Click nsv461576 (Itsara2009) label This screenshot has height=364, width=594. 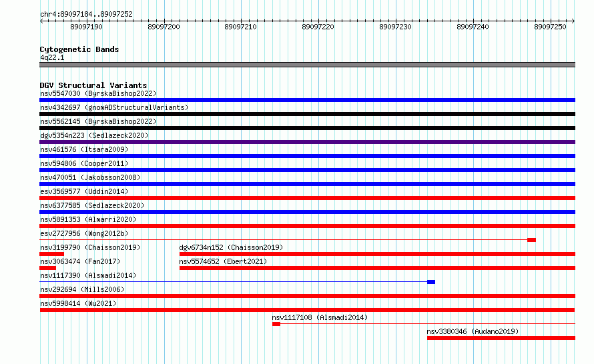[84, 149]
